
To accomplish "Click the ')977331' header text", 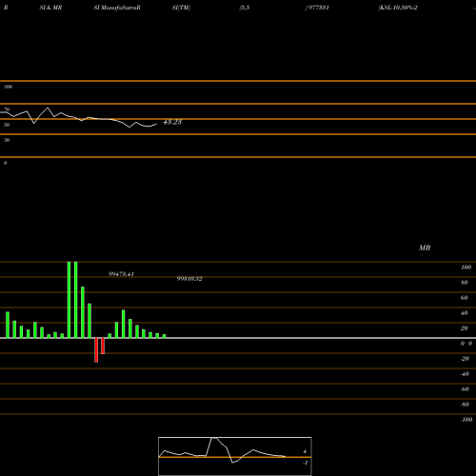I will (317, 8).
